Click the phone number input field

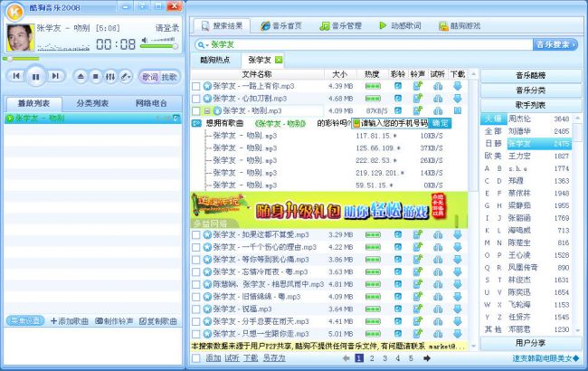click(x=390, y=123)
